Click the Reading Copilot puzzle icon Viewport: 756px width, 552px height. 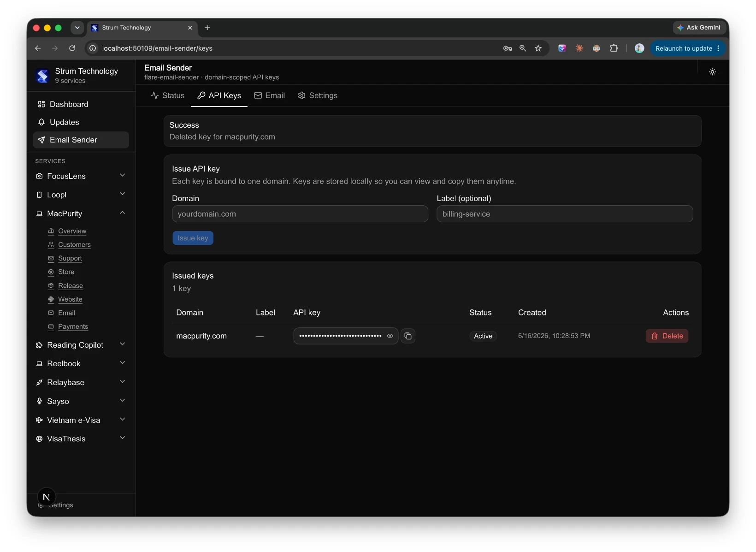pos(39,345)
